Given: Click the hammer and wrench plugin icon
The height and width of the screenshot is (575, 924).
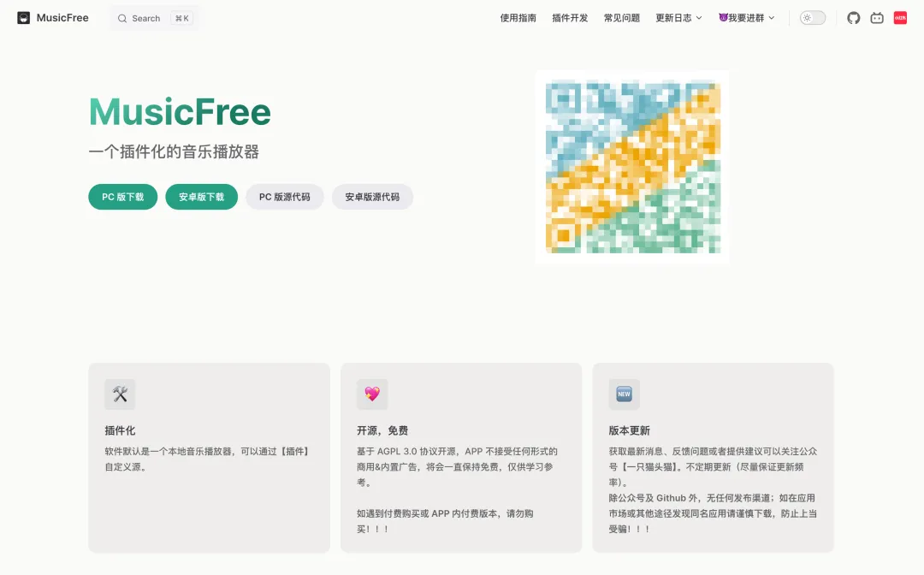Looking at the screenshot, I should click(121, 394).
